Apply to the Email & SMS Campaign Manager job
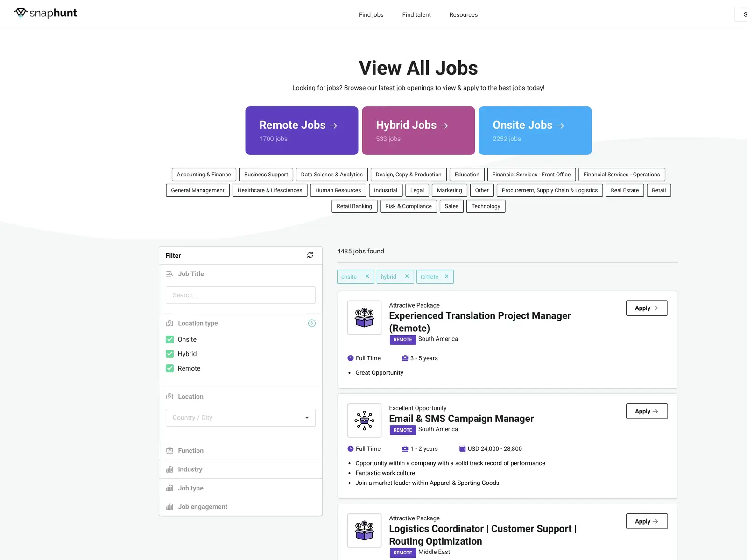 647,411
